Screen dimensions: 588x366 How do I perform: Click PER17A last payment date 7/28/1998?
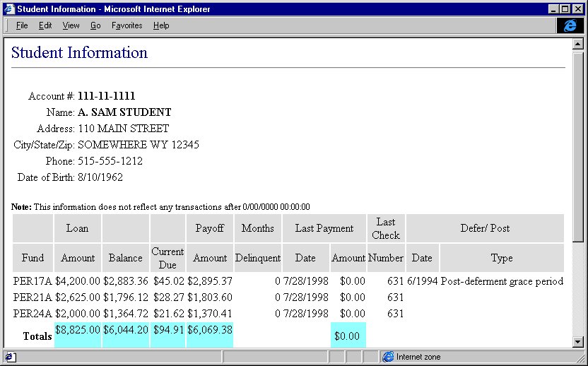[305, 281]
